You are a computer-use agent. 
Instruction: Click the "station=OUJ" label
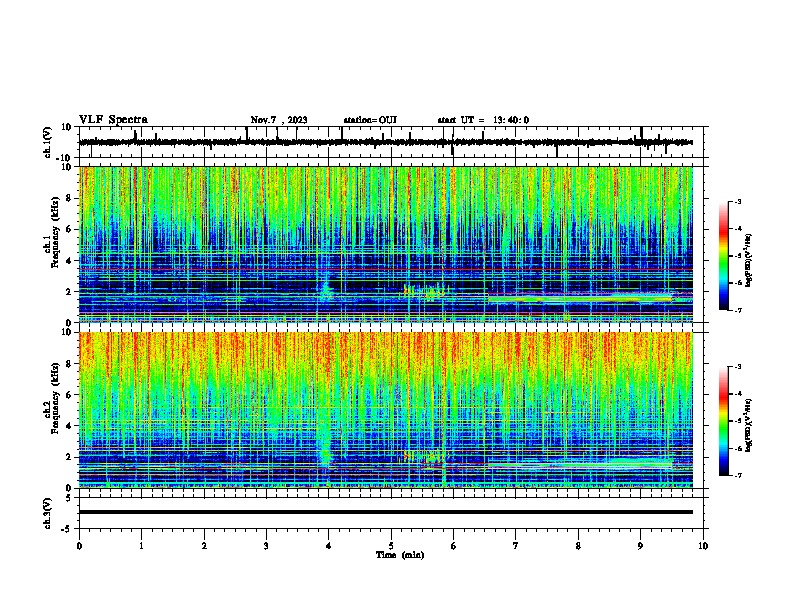(370, 120)
